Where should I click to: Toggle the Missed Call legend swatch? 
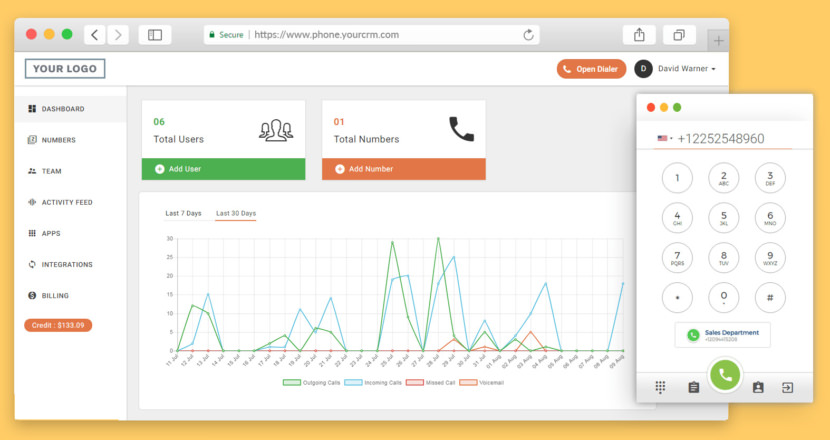(x=414, y=382)
